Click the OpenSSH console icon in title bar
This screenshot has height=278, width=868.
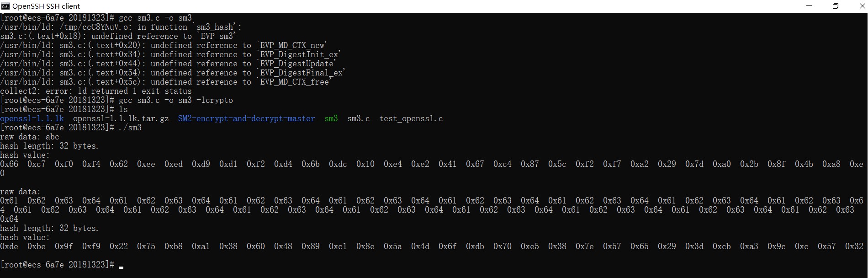pos(5,6)
